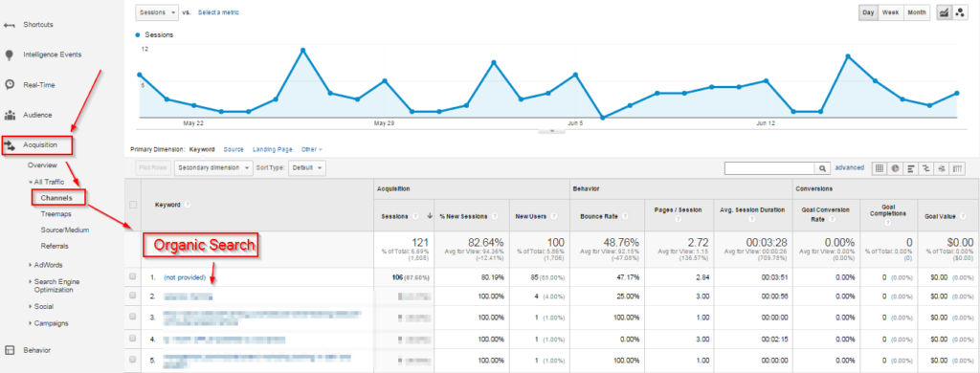Image resolution: width=980 pixels, height=373 pixels.
Task: Collapse the All Traffic tree section
Action: [30, 183]
